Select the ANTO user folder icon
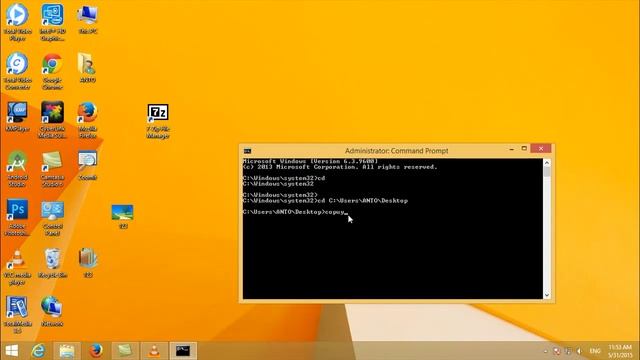The image size is (640, 360). (x=87, y=68)
